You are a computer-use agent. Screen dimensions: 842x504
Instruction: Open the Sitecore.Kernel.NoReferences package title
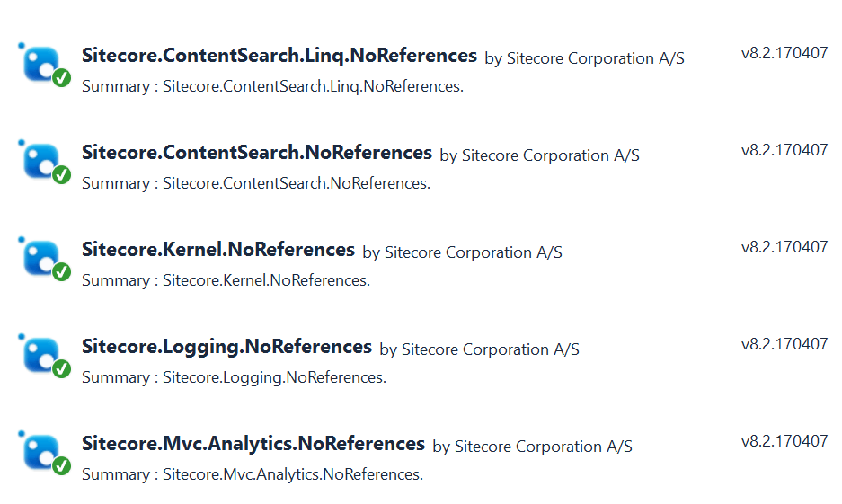(x=217, y=250)
